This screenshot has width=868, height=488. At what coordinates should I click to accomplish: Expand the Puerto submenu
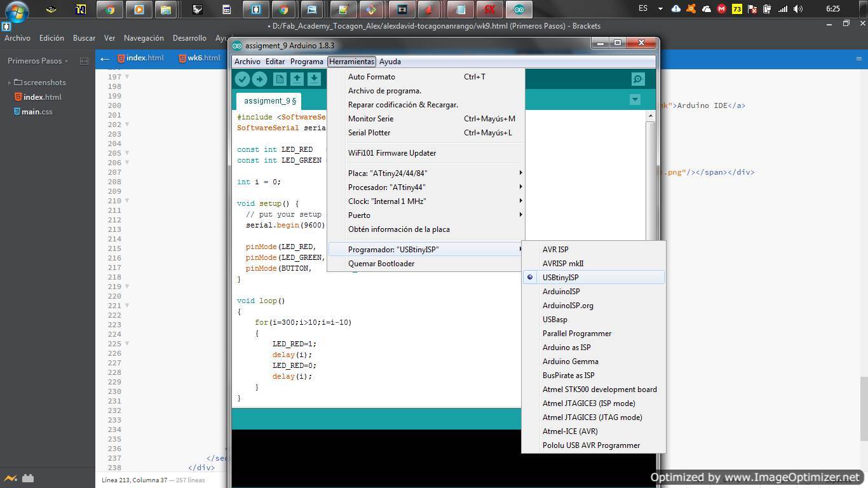tap(426, 215)
